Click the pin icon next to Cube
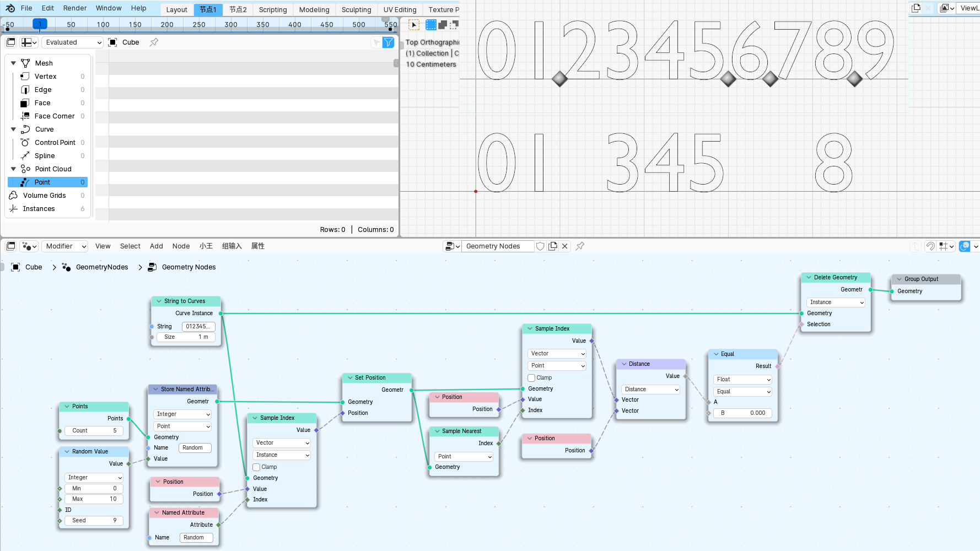The width and height of the screenshot is (980, 551). click(x=154, y=42)
